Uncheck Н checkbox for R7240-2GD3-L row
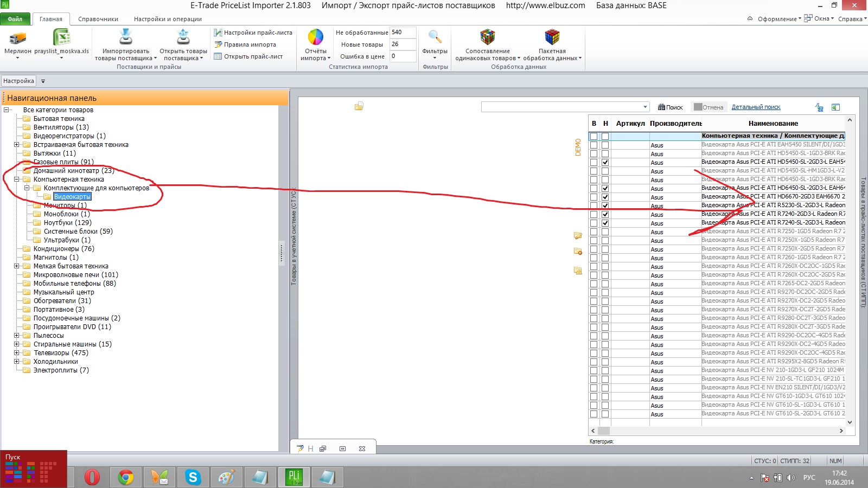This screenshot has height=488, width=868. pyautogui.click(x=605, y=214)
